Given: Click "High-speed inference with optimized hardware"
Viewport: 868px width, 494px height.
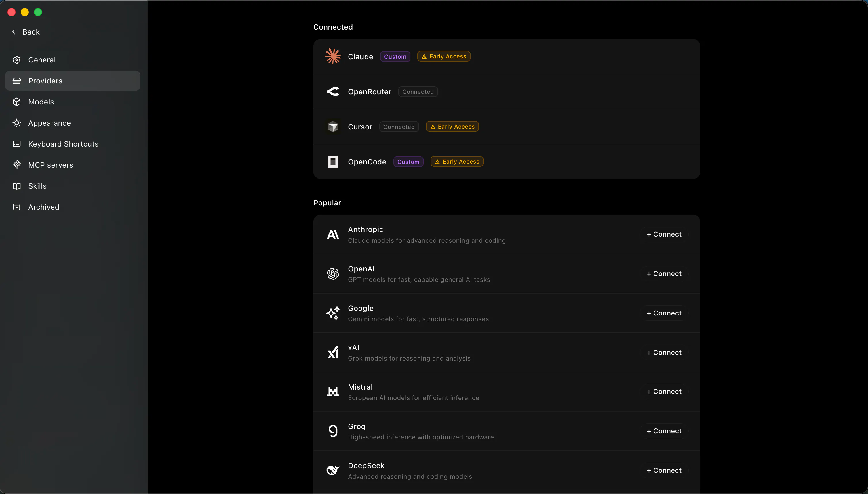Looking at the screenshot, I should (x=421, y=437).
